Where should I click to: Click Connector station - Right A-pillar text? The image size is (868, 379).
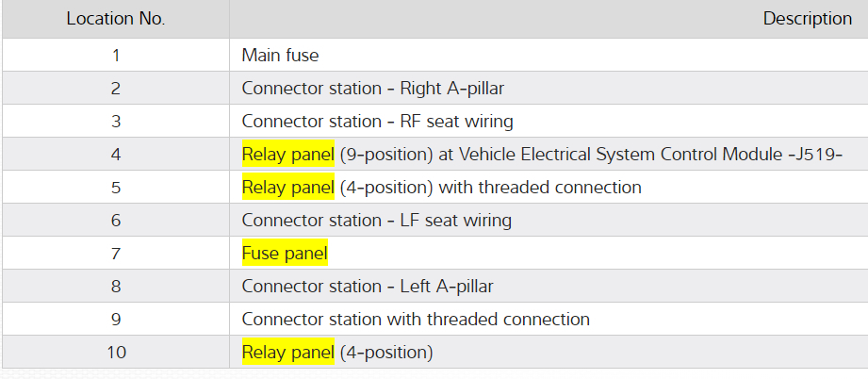(x=372, y=89)
